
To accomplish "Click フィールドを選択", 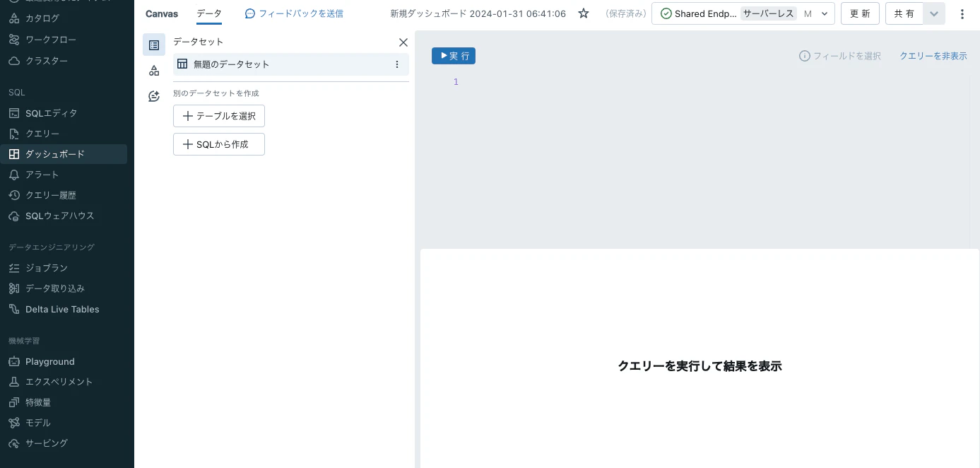I will [840, 56].
